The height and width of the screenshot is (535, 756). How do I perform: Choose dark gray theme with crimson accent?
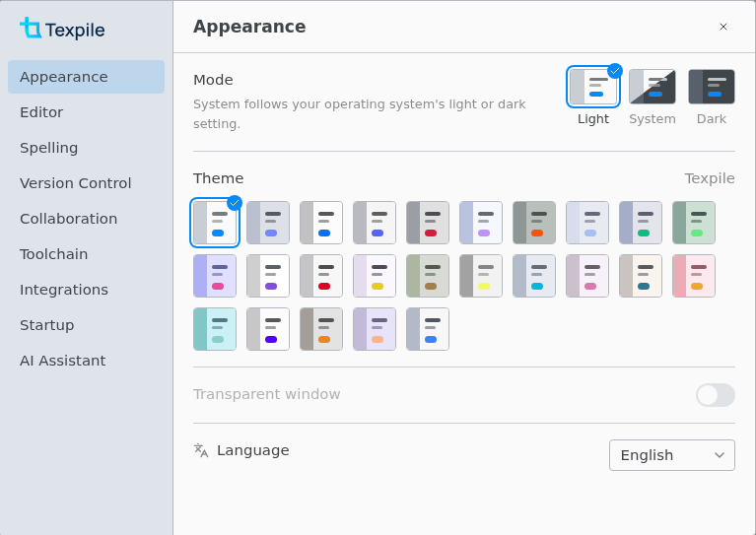click(x=428, y=223)
